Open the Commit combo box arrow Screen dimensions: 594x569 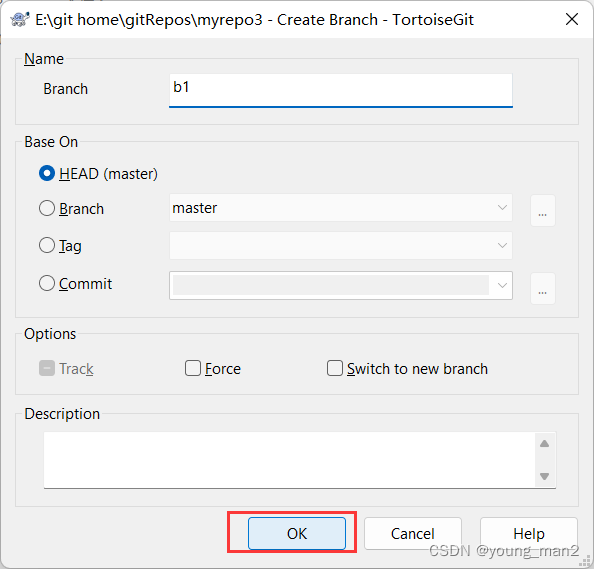point(502,285)
